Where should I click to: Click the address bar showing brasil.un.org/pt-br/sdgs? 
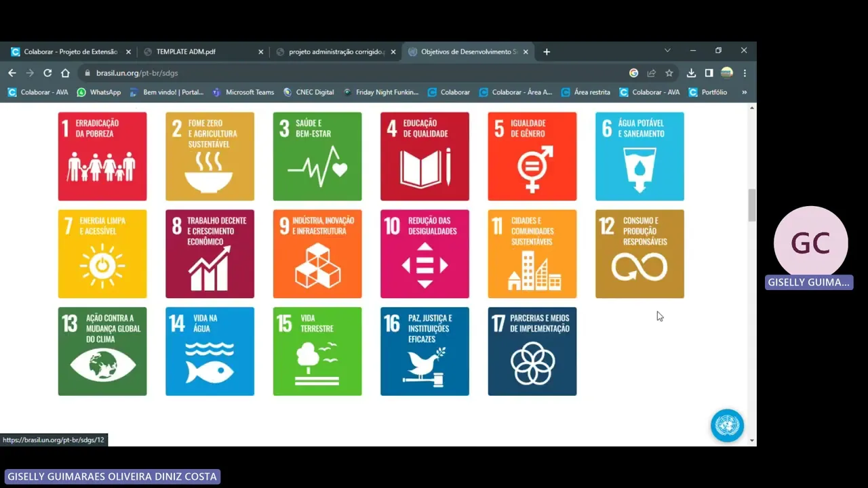(x=353, y=73)
